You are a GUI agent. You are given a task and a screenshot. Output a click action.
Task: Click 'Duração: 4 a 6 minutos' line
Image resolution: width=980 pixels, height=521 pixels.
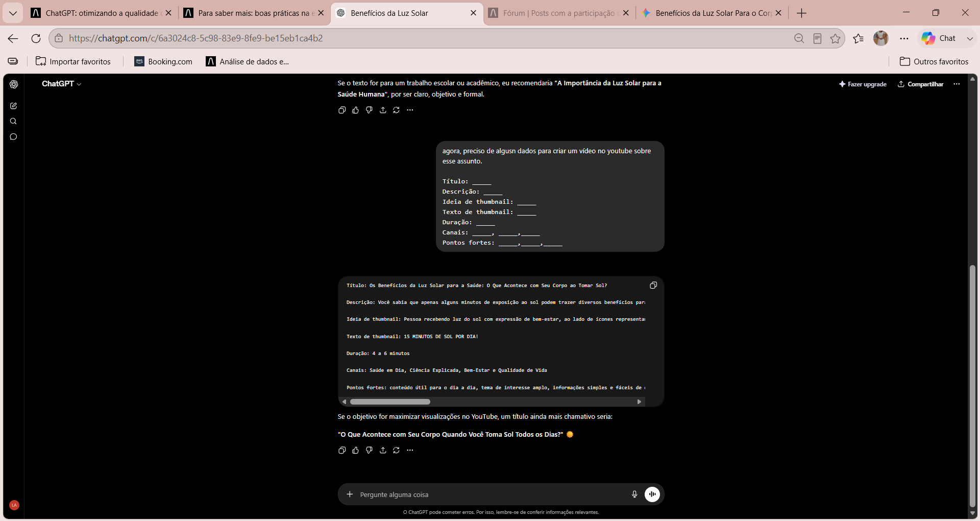click(x=378, y=353)
